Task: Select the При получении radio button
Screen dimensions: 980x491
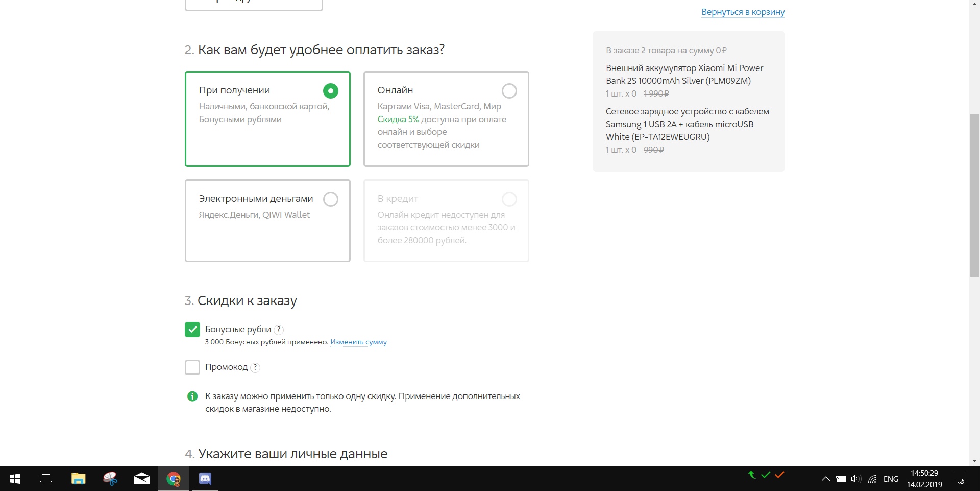Action: 330,91
